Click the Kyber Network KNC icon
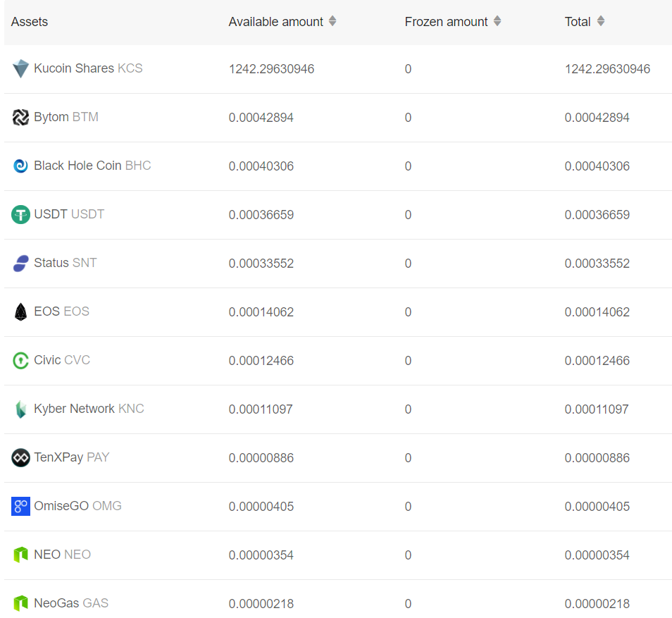The height and width of the screenshot is (618, 672). coord(20,409)
